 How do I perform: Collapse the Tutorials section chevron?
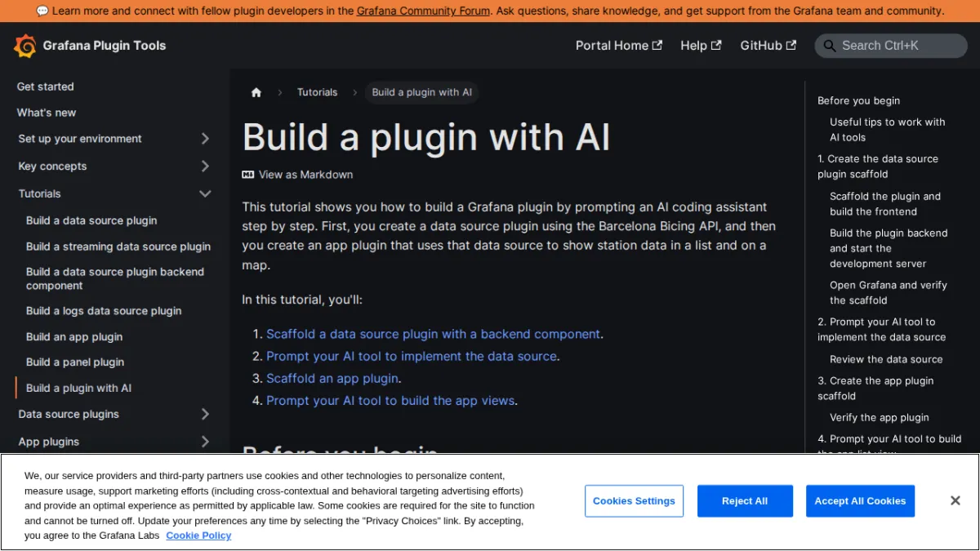tap(205, 194)
